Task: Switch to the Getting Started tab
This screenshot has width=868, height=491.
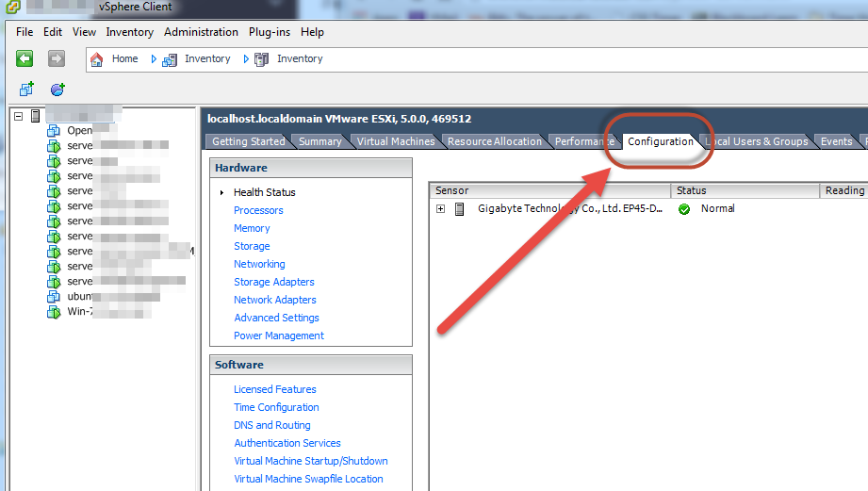Action: pyautogui.click(x=249, y=141)
